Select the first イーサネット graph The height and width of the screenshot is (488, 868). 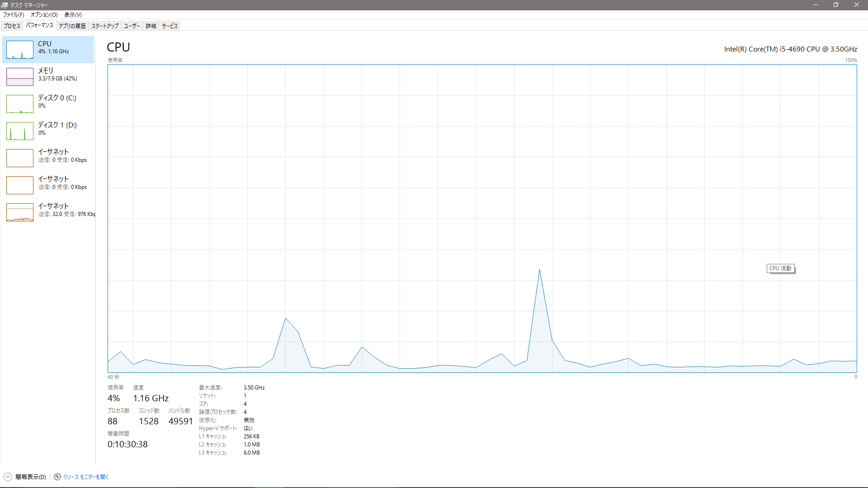[20, 158]
